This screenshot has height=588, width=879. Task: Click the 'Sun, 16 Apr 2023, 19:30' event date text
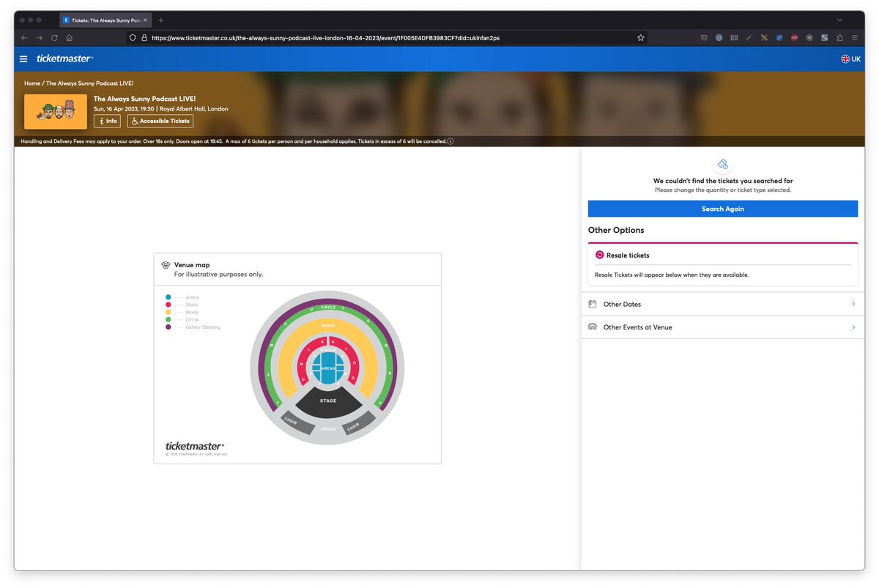click(x=124, y=109)
